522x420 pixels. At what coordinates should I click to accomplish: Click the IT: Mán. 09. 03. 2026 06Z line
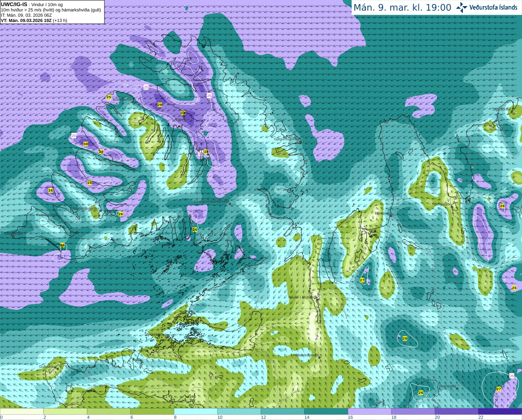[27, 15]
